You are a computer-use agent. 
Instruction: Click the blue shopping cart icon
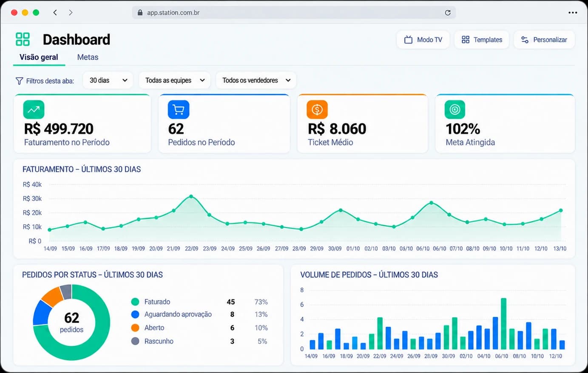point(179,110)
